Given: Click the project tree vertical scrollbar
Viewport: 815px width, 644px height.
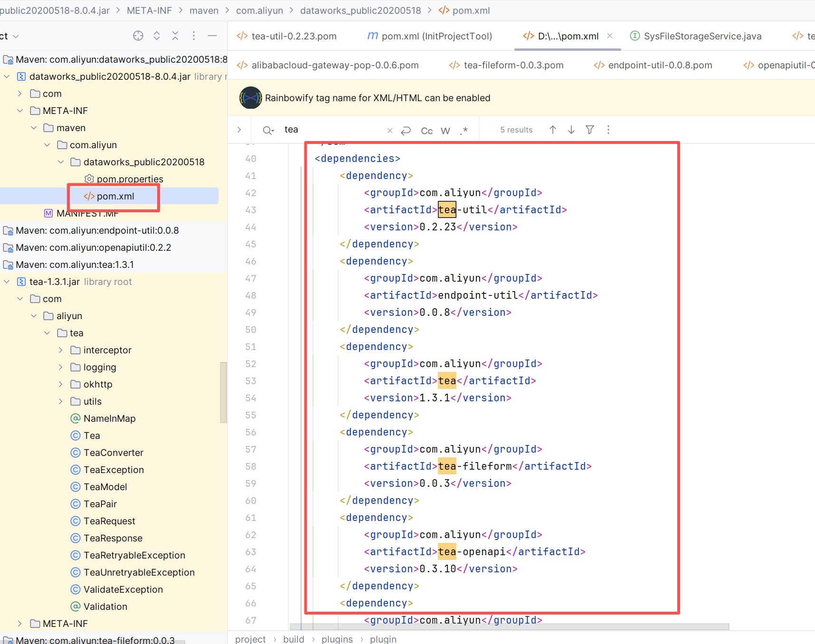Looking at the screenshot, I should [x=223, y=392].
